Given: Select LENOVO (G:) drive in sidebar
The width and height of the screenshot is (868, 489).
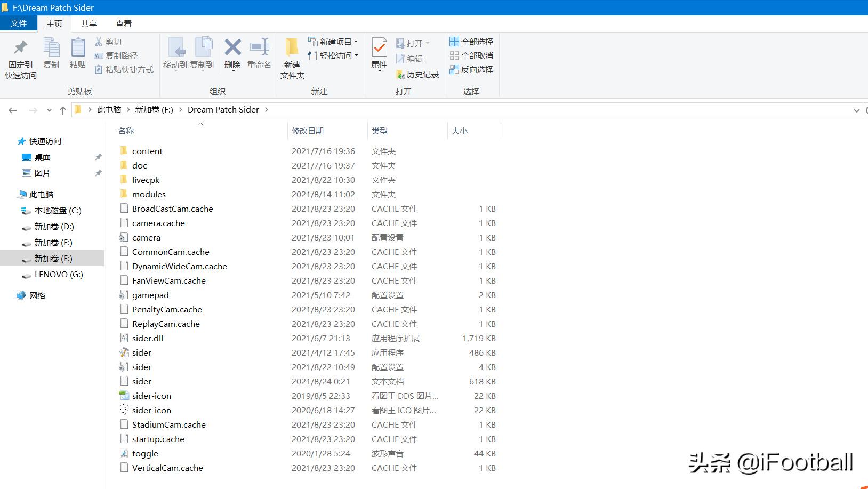Looking at the screenshot, I should click(59, 275).
